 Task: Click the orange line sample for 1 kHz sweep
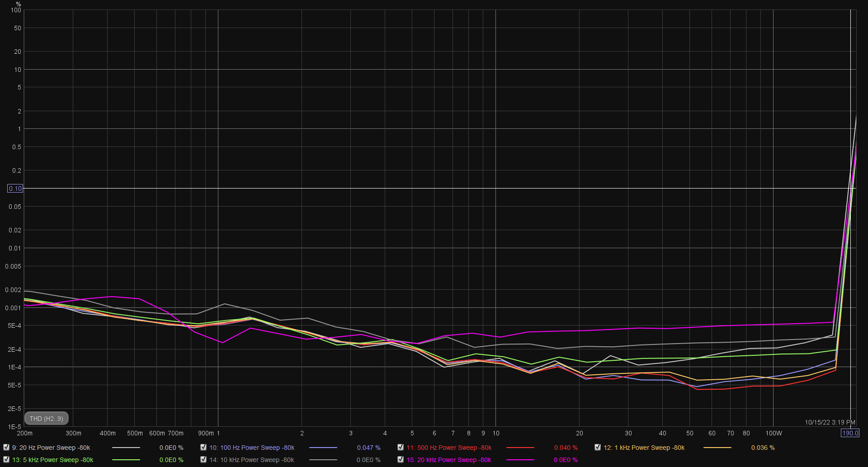pyautogui.click(x=717, y=448)
